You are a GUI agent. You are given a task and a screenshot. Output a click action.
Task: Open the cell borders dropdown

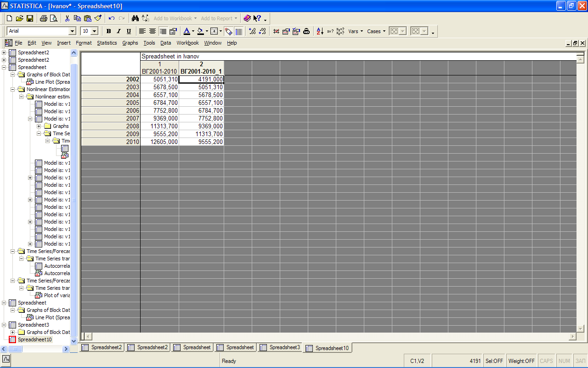[221, 31]
